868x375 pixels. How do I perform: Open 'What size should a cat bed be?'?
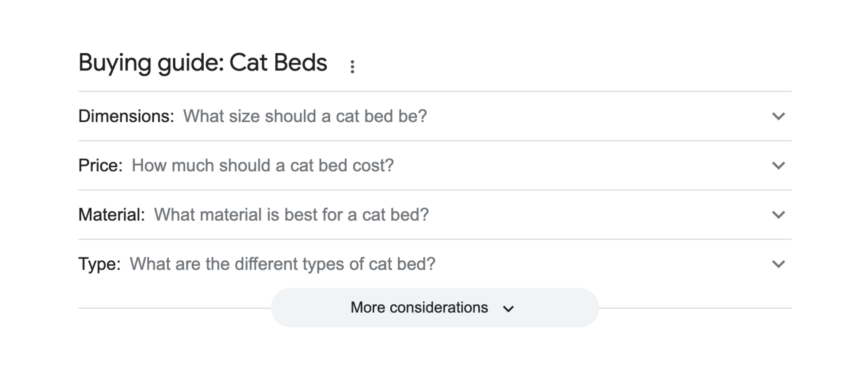click(305, 116)
